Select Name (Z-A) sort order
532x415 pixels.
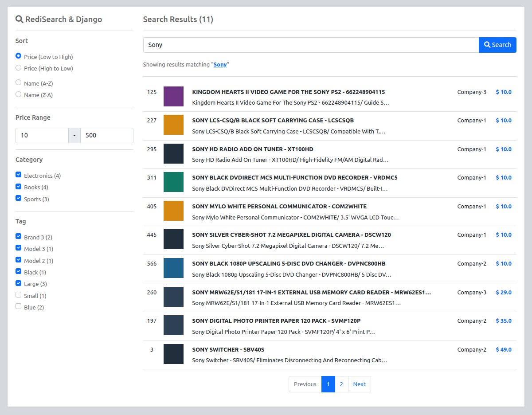point(18,94)
